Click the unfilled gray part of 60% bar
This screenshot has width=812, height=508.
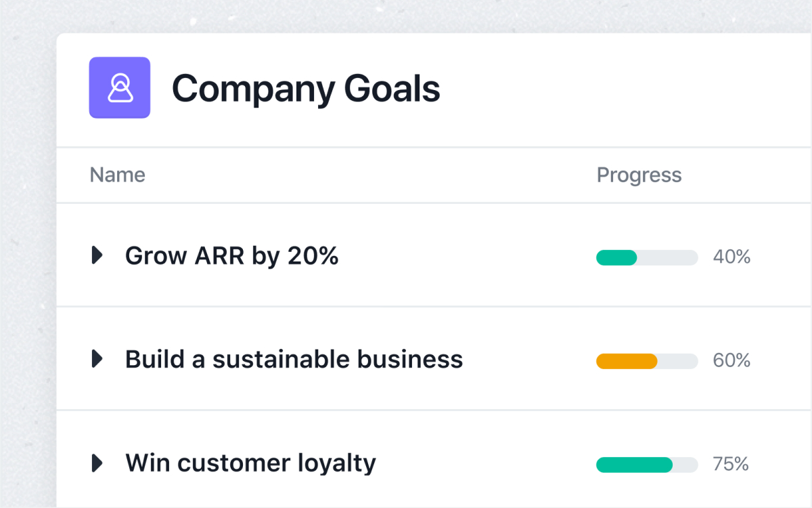click(677, 361)
